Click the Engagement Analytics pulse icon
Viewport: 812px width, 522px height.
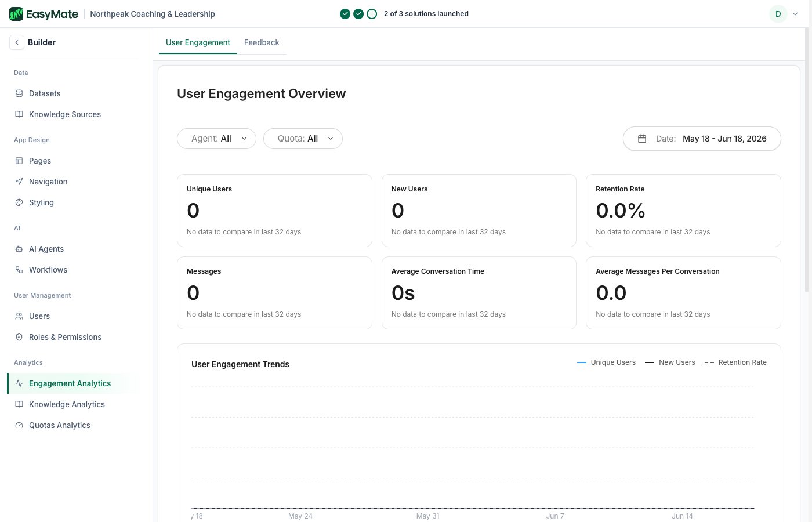19,383
